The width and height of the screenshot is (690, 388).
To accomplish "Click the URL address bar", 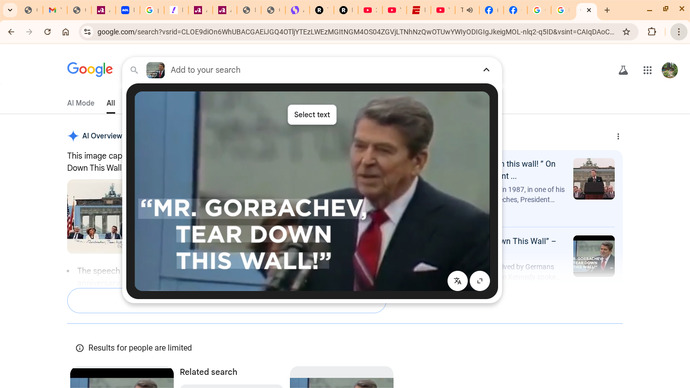I will coord(355,32).
